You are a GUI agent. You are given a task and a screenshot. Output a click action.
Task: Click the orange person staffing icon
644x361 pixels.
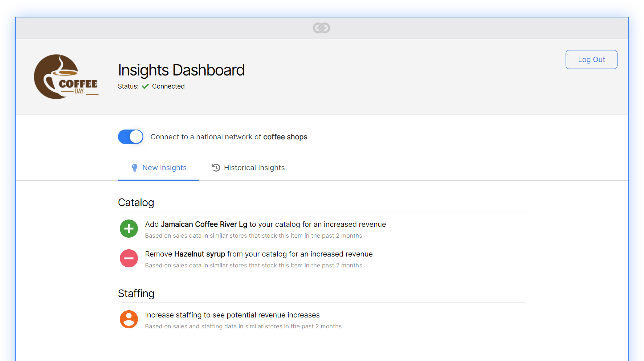129,319
